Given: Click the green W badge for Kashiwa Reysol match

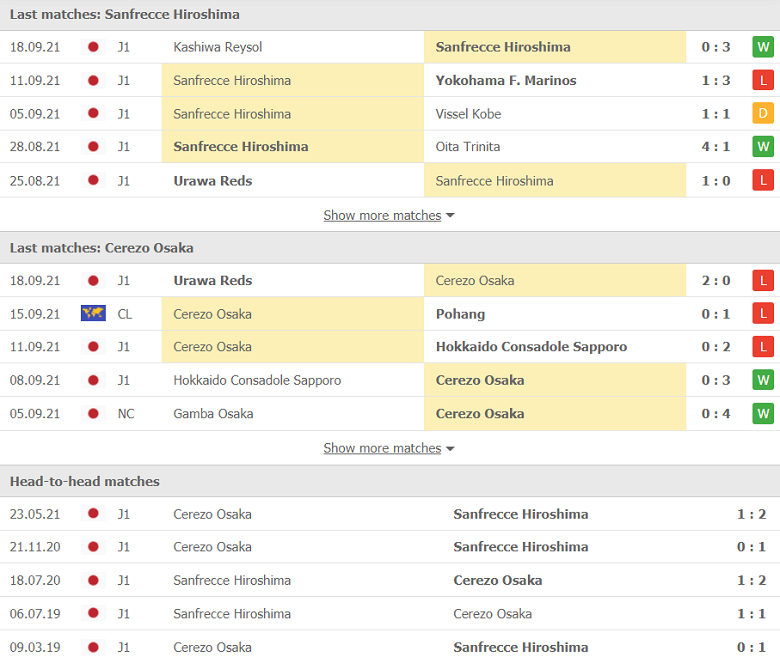Looking at the screenshot, I should point(763,47).
